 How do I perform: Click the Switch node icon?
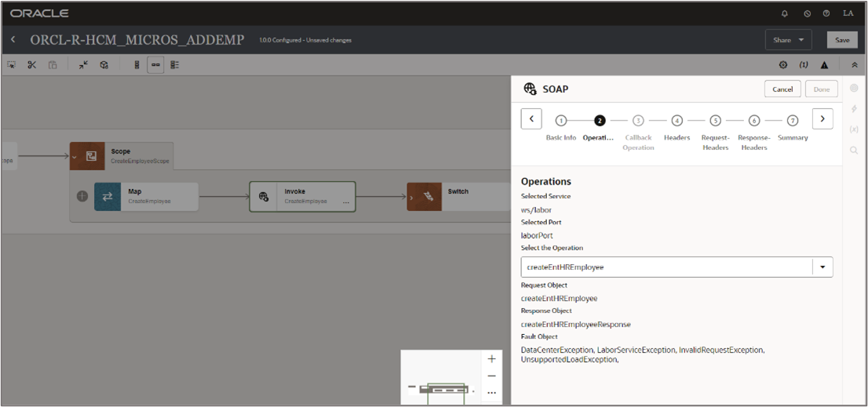428,196
